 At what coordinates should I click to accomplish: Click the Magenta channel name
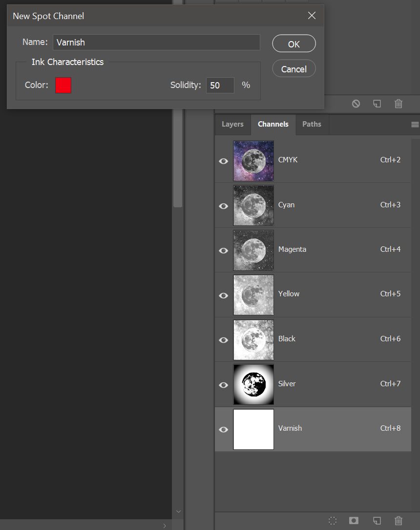click(292, 249)
